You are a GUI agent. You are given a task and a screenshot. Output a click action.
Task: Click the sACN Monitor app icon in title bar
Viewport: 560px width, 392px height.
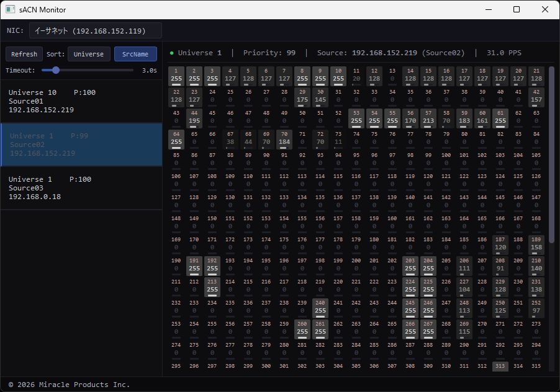(11, 10)
